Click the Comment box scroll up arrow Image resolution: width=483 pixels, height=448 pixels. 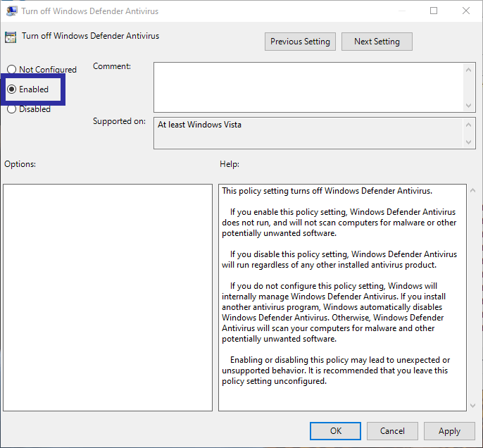468,70
